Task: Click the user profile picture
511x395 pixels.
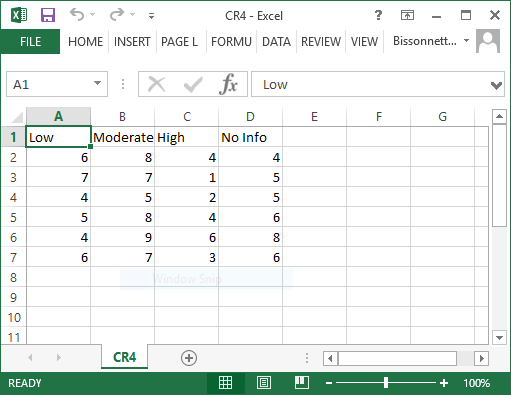Action: 488,41
